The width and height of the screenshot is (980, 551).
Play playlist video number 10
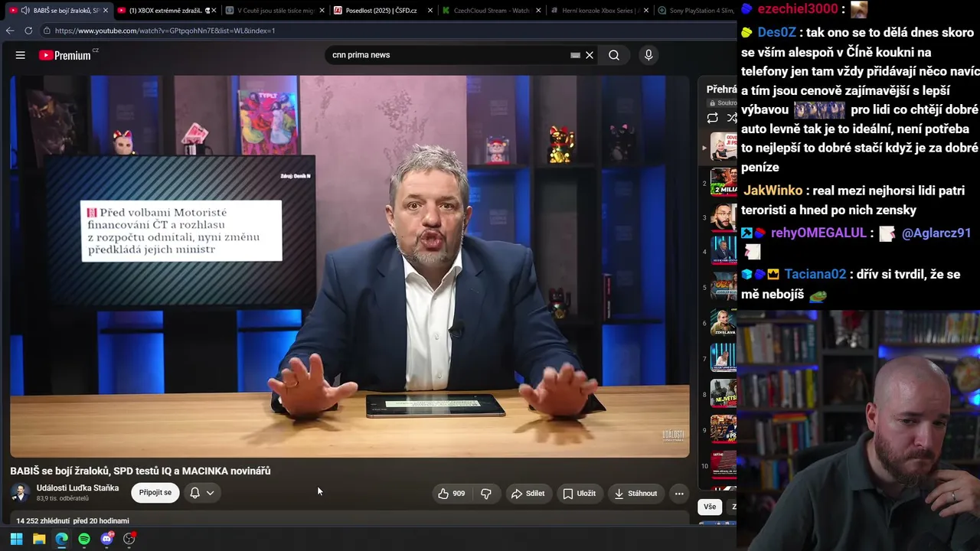pos(723,465)
